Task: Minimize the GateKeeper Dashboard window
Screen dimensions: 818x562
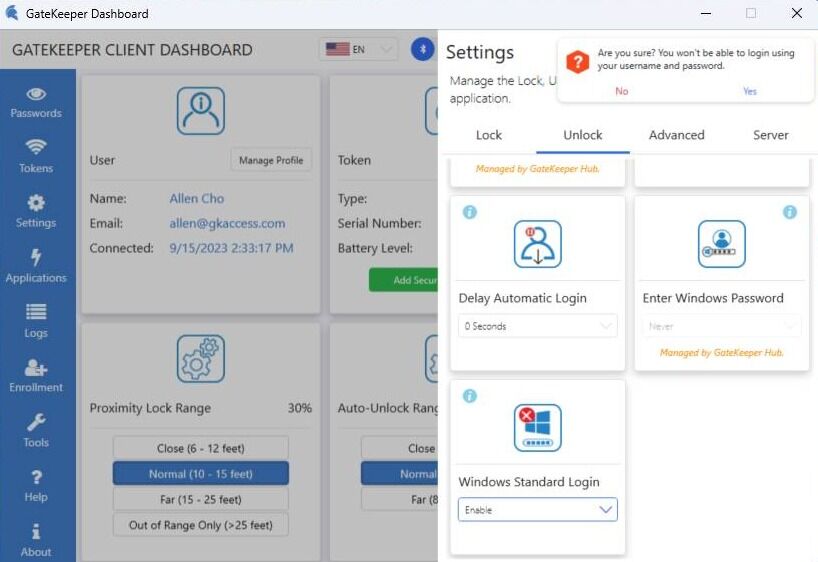Action: [x=706, y=13]
